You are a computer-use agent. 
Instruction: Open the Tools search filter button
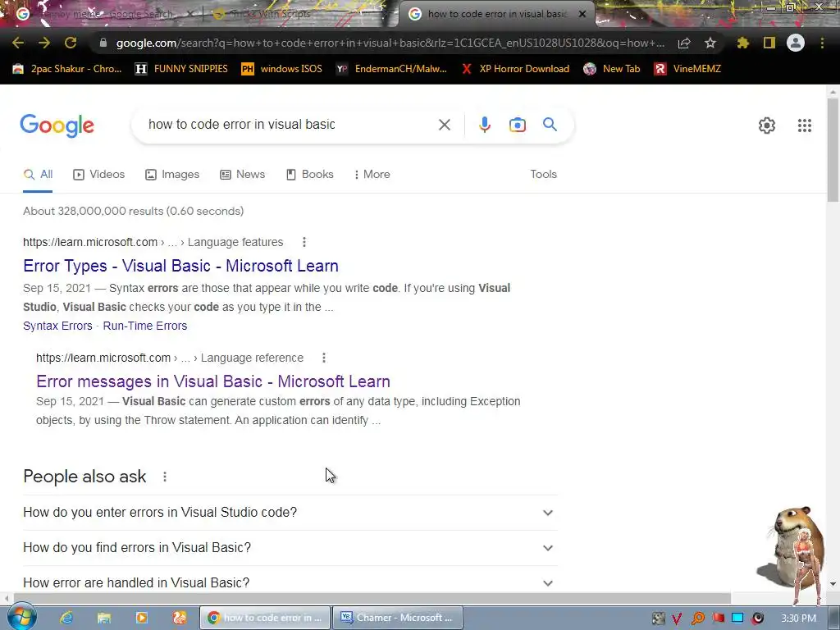(x=543, y=174)
